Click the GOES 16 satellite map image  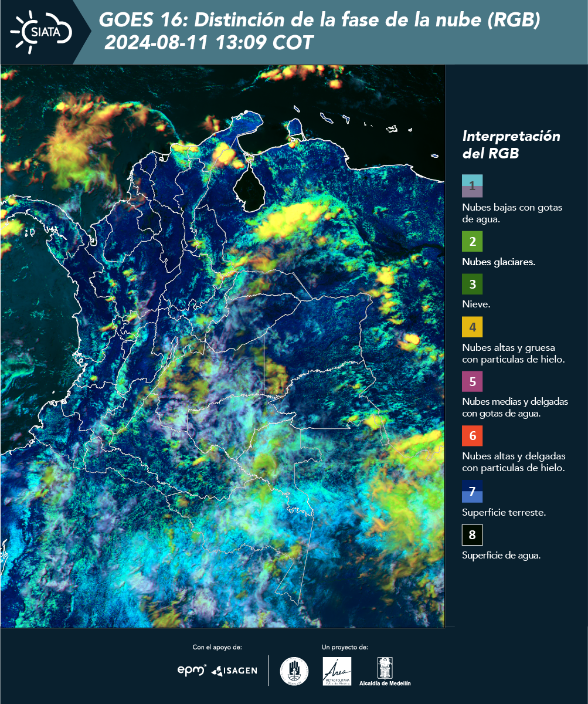tap(223, 346)
